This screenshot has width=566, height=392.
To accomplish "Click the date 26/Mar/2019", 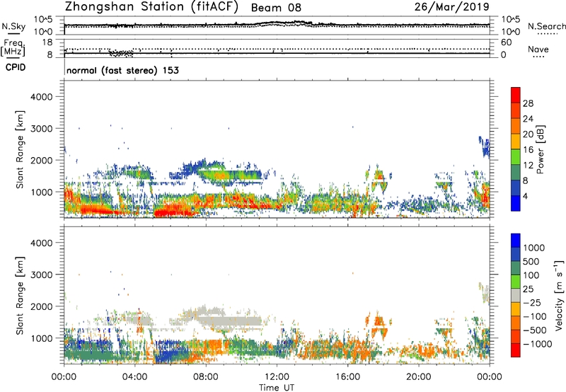I will click(451, 6).
